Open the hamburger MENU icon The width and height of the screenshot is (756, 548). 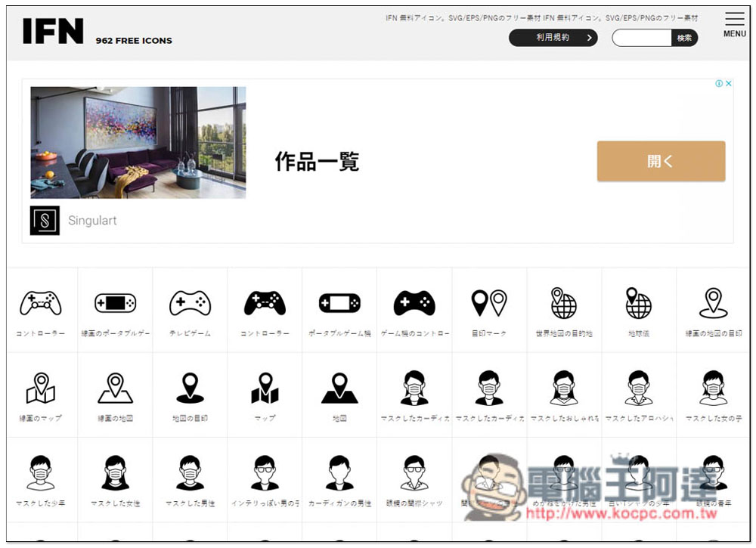(x=734, y=24)
